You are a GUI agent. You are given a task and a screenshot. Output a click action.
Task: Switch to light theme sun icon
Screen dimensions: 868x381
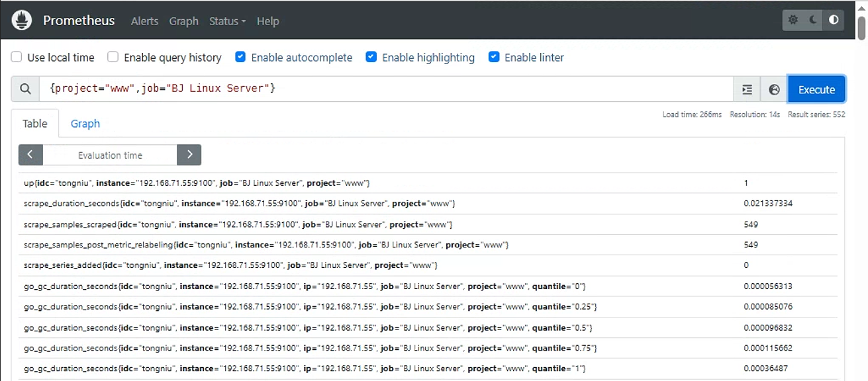click(x=793, y=20)
